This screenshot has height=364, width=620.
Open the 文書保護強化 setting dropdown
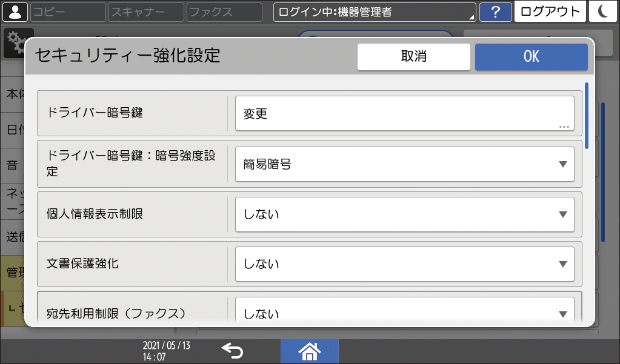point(404,264)
